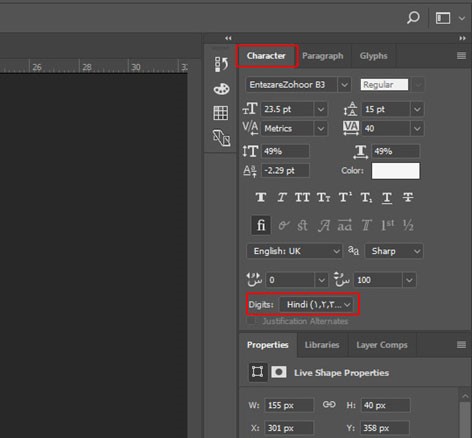Open the Character panel flyout menu
Image resolution: width=472 pixels, height=438 pixels.
(x=461, y=56)
